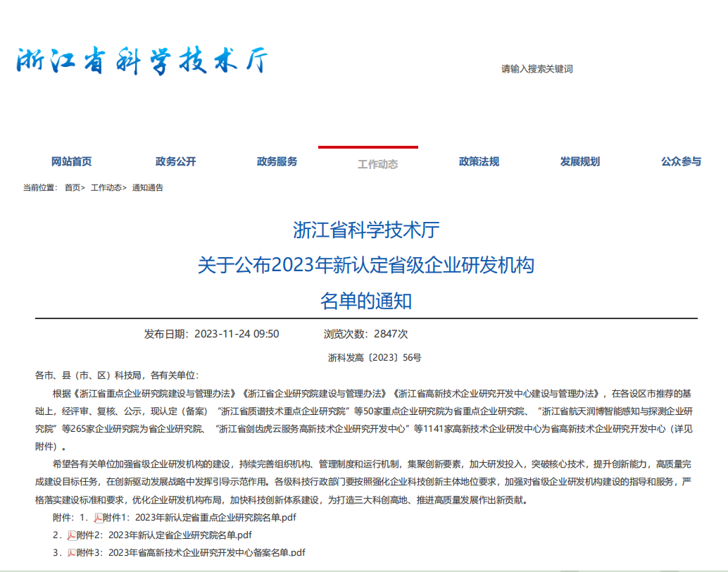Viewport: 728px width, 572px height.
Task: Click the 浙江省科学技术厅 calligraphy logo
Action: 142,62
